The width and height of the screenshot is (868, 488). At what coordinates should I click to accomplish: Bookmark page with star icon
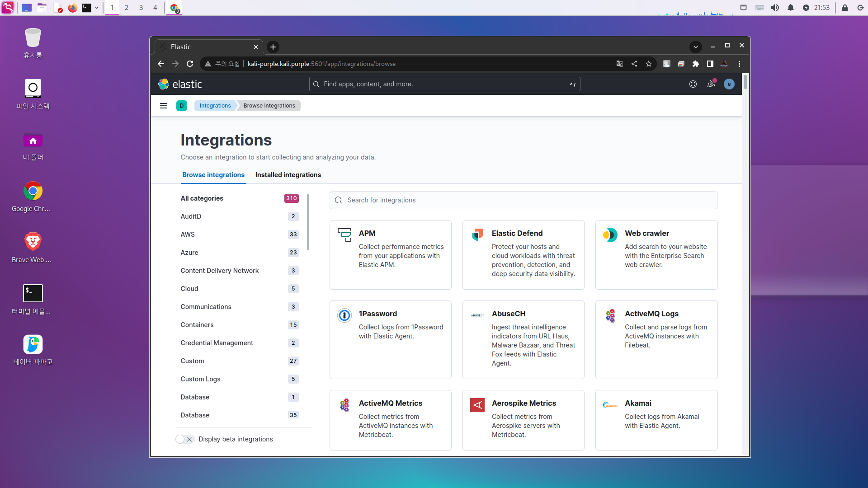649,64
